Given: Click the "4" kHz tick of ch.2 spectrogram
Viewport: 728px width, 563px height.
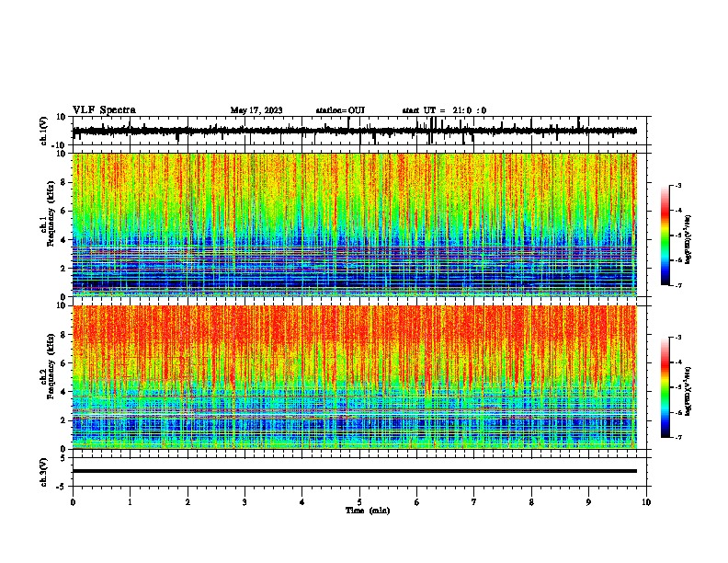Looking at the screenshot, I should pos(64,392).
